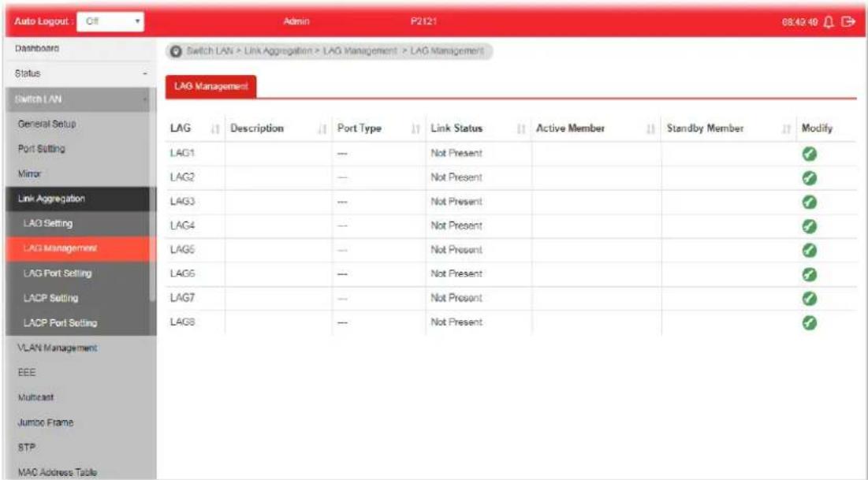Click the LAG4 row label
The width and height of the screenshot is (868, 480).
click(182, 226)
